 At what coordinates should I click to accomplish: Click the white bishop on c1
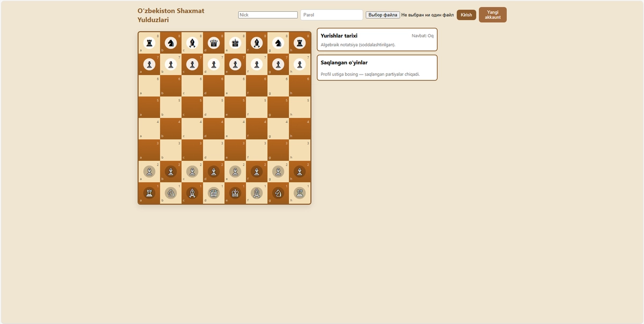(192, 193)
